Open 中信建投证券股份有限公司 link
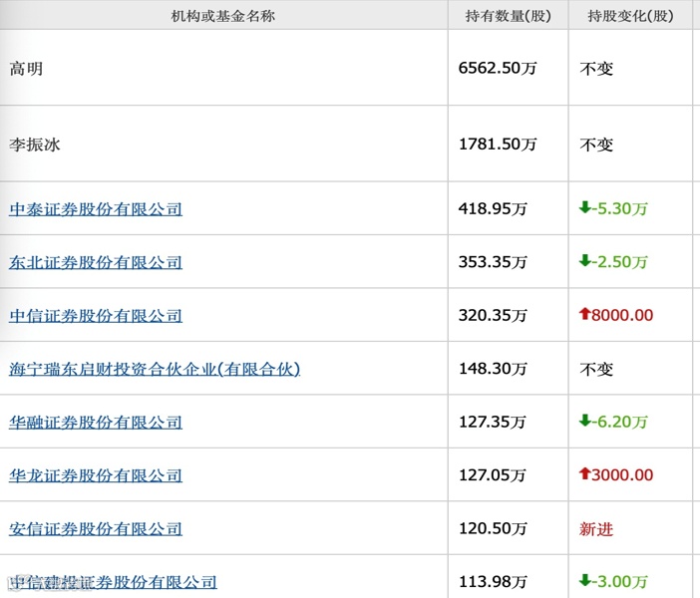The height and width of the screenshot is (598, 700). click(x=113, y=582)
